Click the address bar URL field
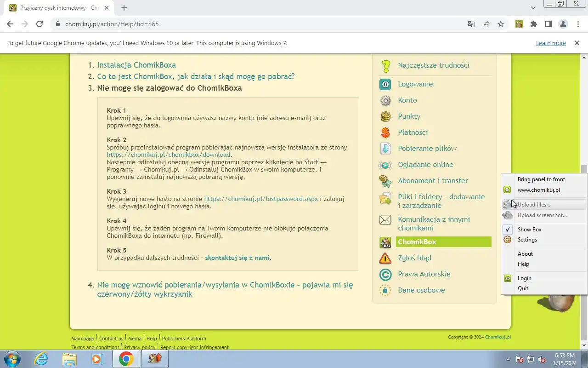The image size is (588, 368). tap(257, 24)
